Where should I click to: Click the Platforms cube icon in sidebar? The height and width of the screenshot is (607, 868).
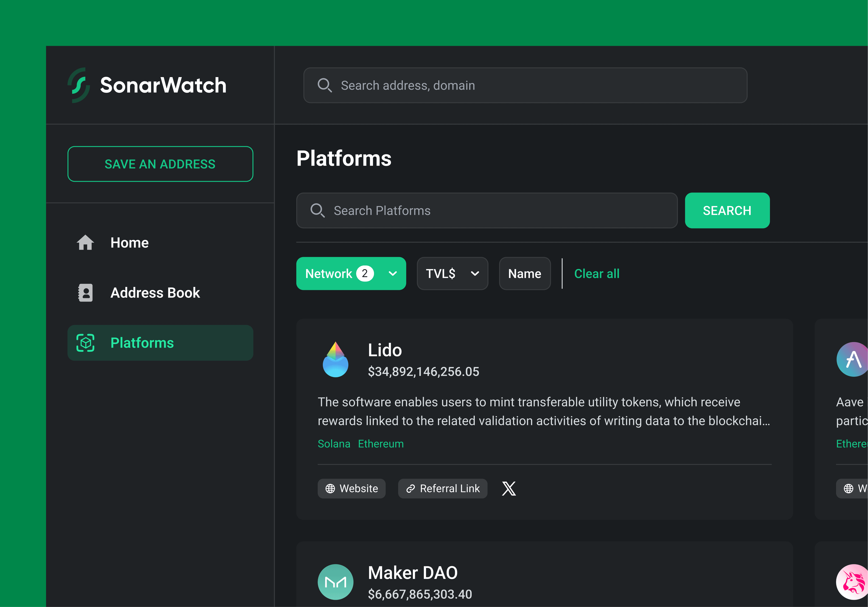85,343
